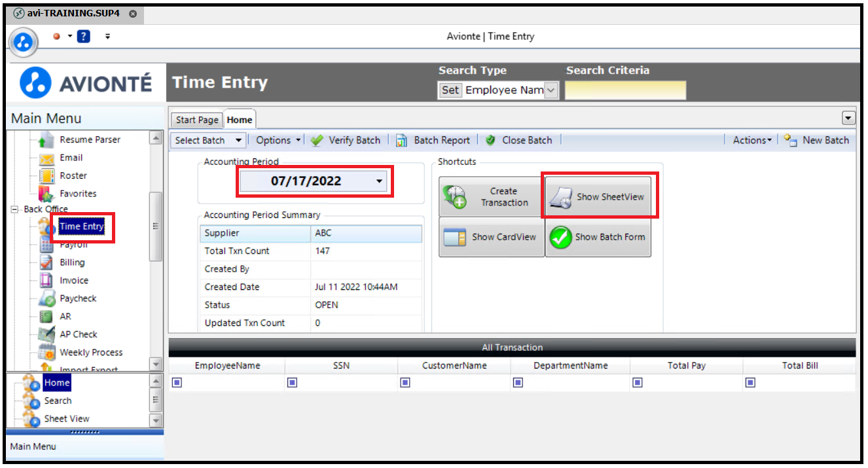This screenshot has height=468, width=868.
Task: Open the Options dropdown menu
Action: tap(278, 140)
